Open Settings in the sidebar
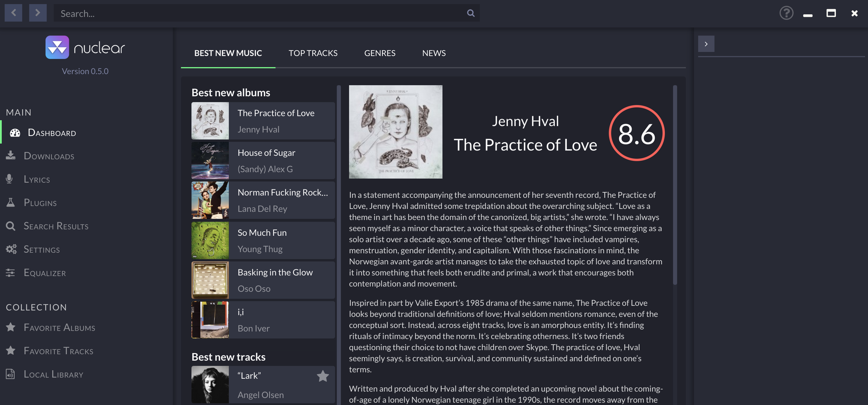 tap(41, 249)
